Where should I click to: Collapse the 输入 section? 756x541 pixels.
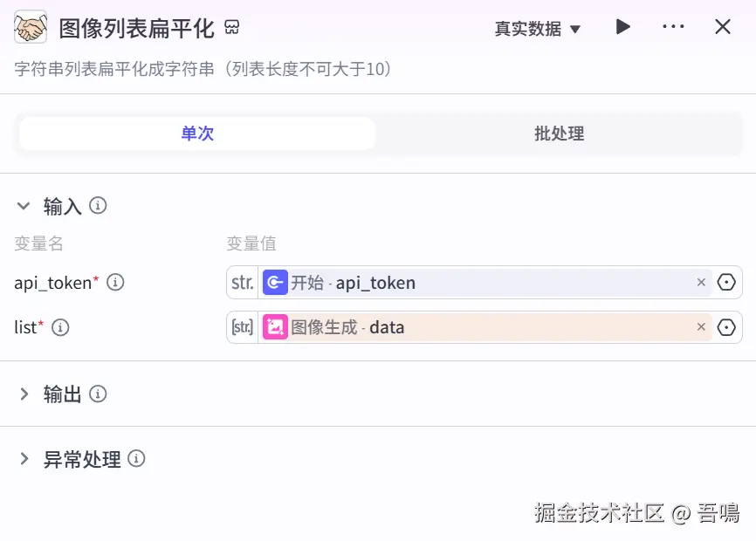pos(24,206)
